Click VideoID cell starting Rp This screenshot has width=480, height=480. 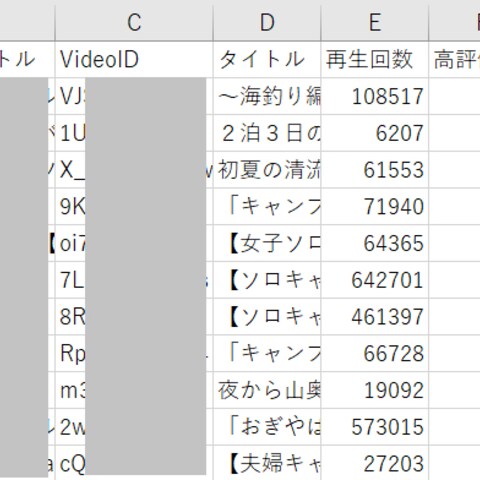(x=134, y=353)
